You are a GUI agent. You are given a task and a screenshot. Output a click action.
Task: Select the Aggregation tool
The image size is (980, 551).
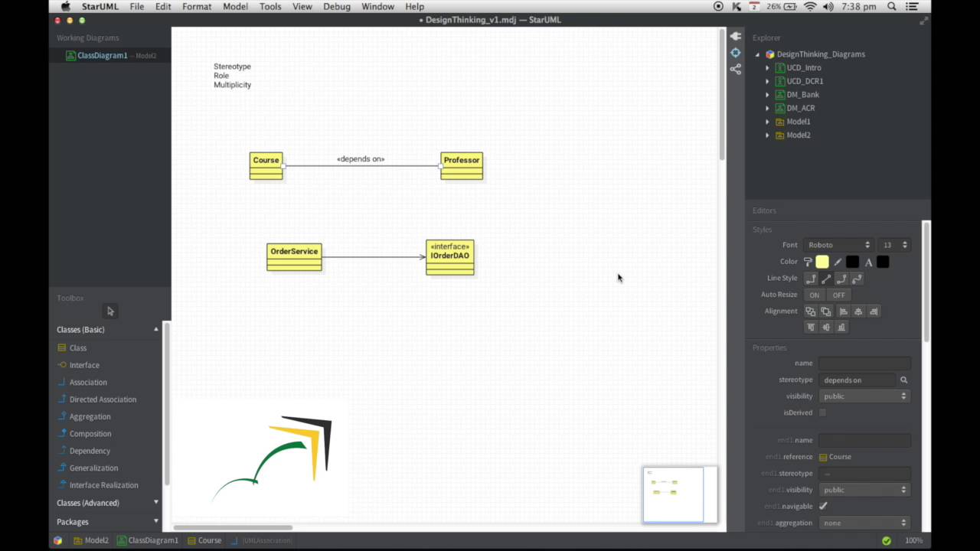(90, 416)
